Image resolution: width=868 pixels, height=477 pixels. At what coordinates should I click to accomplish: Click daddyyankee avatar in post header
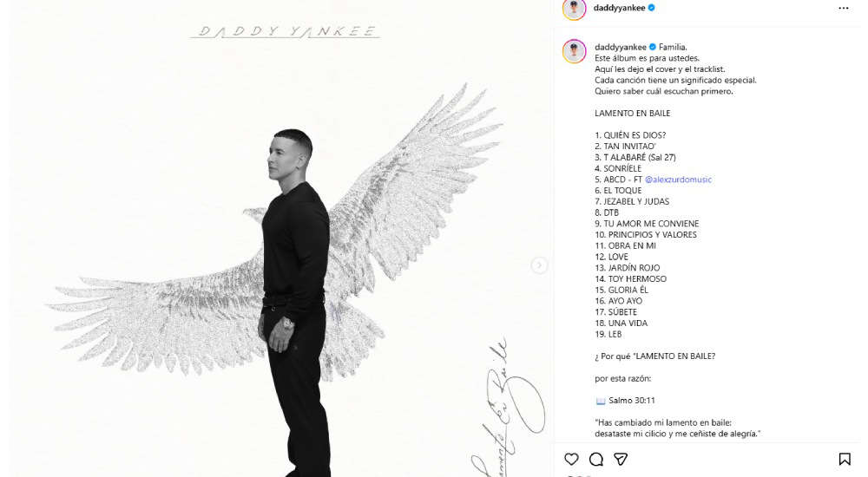tap(574, 9)
